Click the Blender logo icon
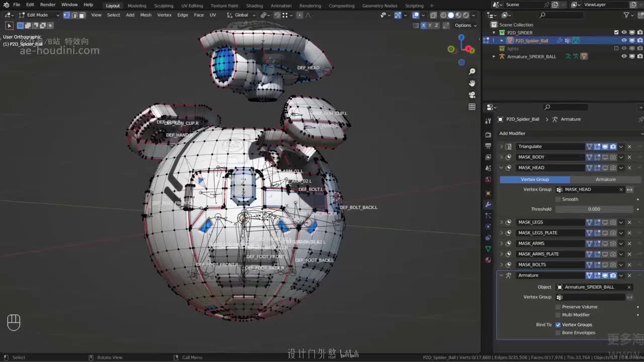The width and height of the screenshot is (644, 362). [6, 5]
